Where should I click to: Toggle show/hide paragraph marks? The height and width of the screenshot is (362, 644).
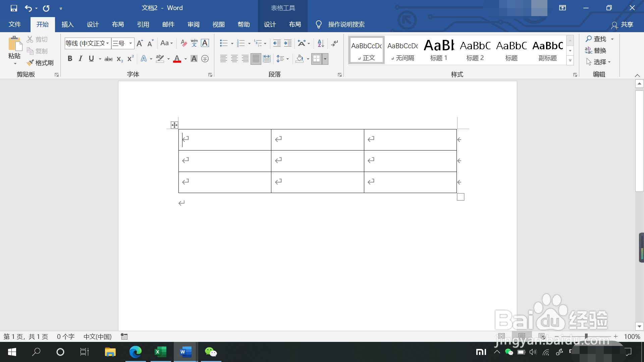334,43
